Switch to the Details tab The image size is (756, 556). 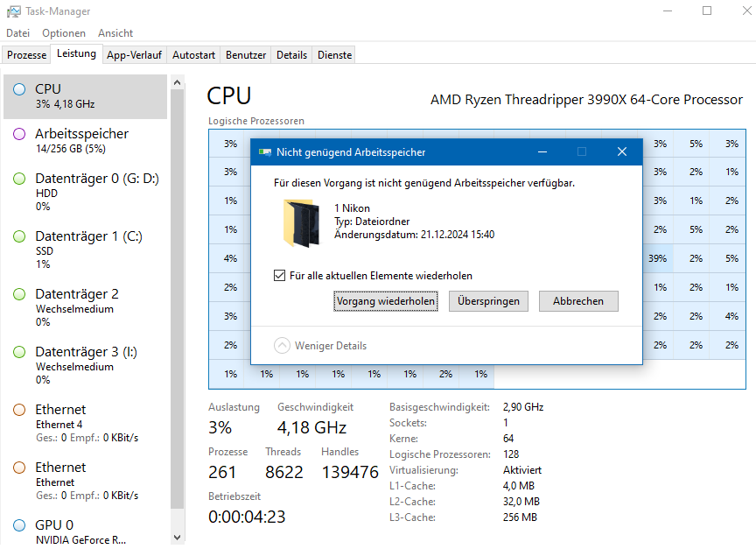tap(291, 55)
